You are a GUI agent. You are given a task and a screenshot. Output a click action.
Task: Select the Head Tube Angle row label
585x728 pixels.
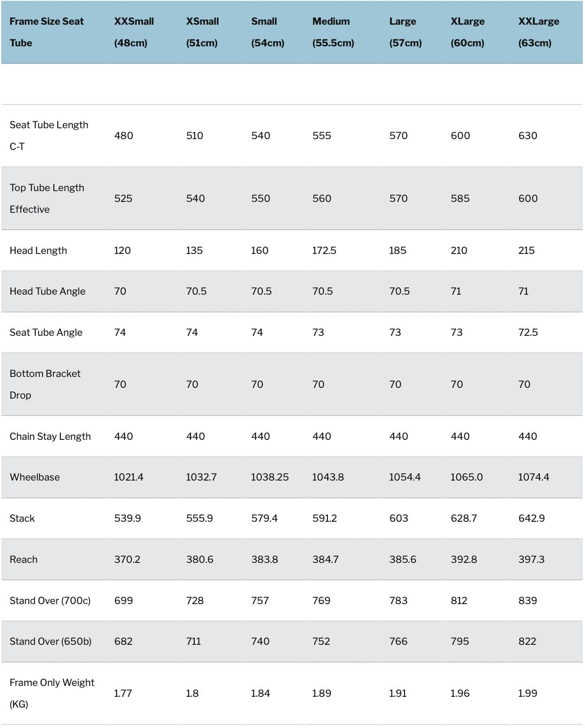click(47, 291)
